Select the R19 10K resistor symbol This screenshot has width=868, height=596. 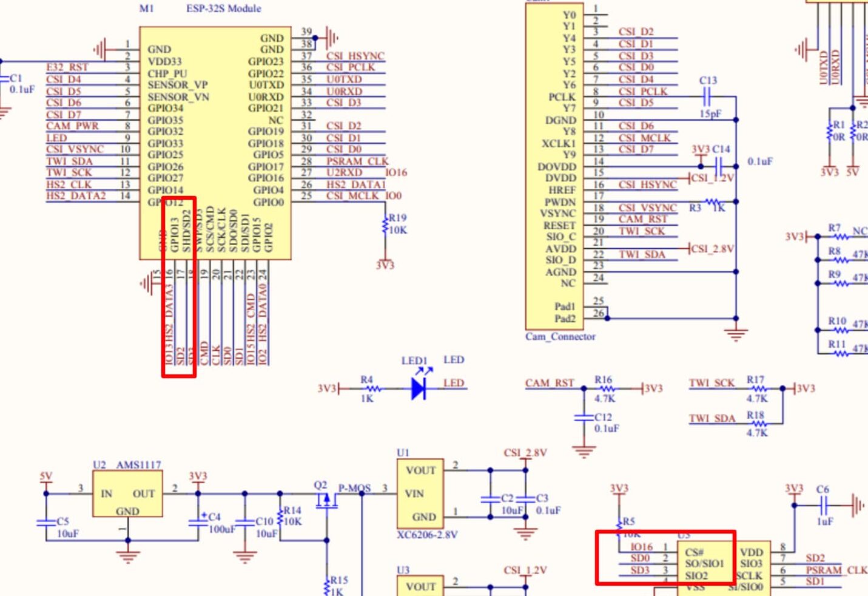coord(385,226)
